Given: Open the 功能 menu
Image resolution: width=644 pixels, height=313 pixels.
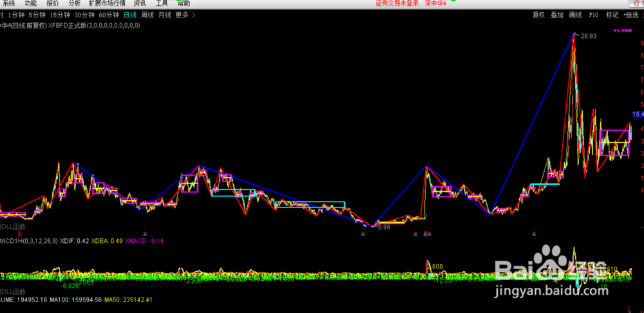Looking at the screenshot, I should pyautogui.click(x=30, y=4).
